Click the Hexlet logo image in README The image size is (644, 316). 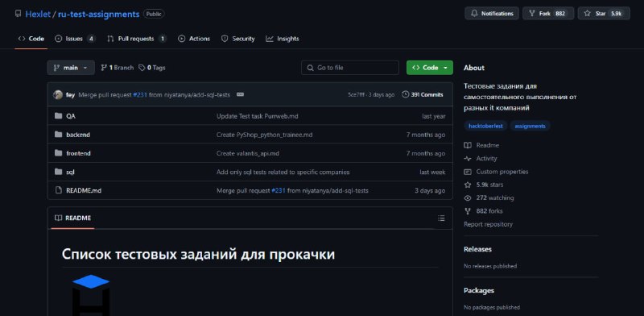91,294
